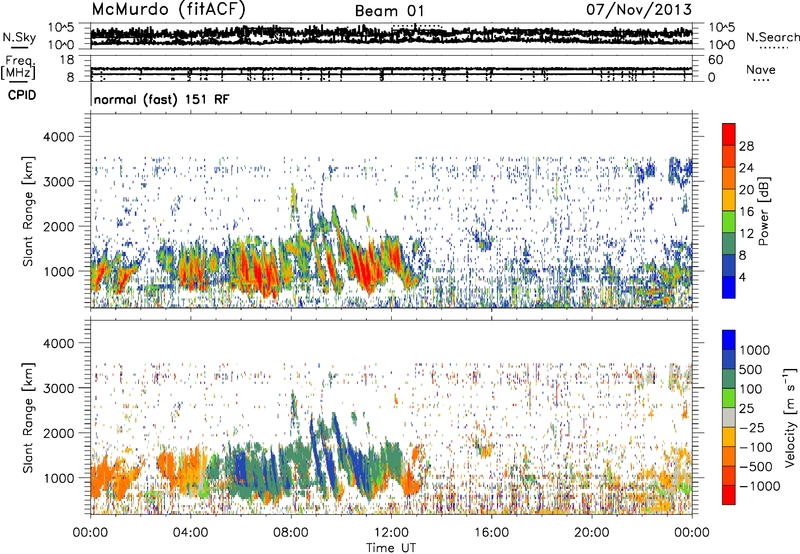Click the 'N.Sky' axis label
This screenshot has height=554, width=800.
[19, 37]
